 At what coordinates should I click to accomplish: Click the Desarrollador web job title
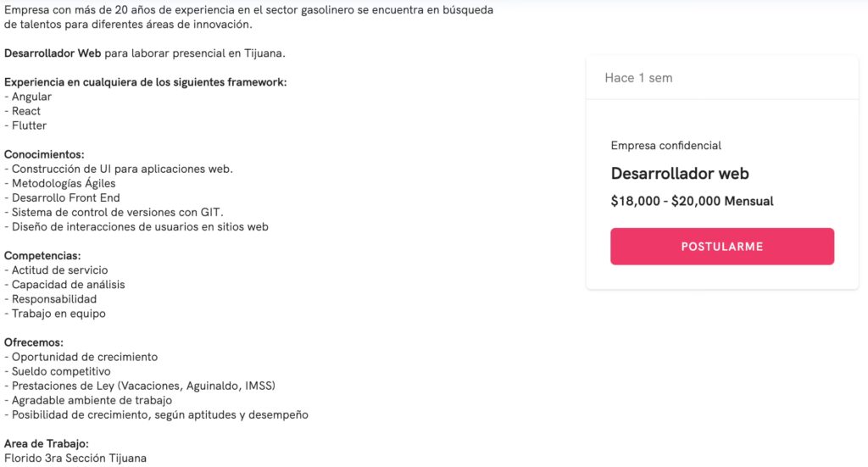point(680,174)
